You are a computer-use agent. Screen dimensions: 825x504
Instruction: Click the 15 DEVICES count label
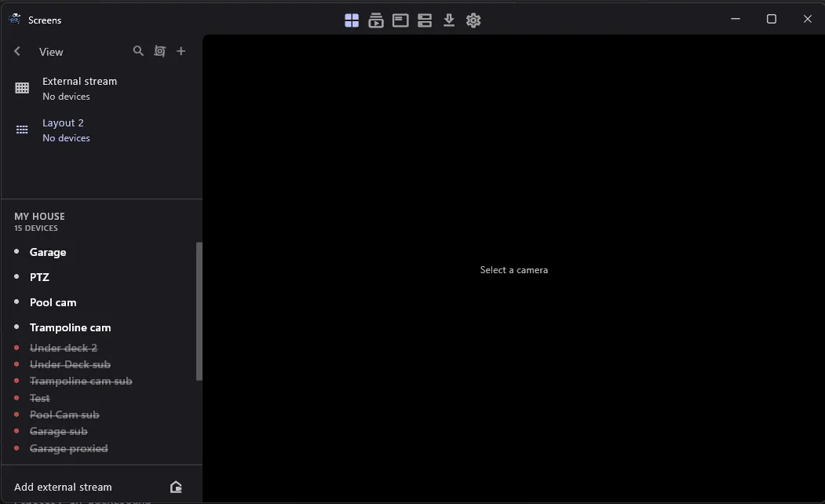pyautogui.click(x=36, y=228)
